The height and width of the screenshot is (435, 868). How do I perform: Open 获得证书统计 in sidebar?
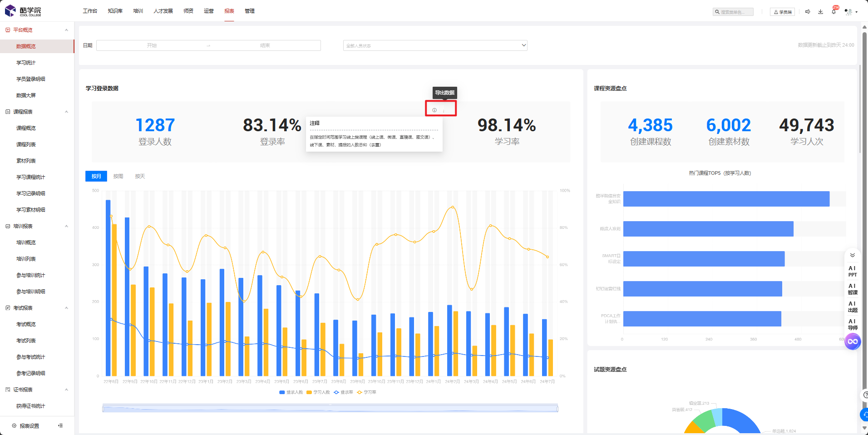coord(31,406)
